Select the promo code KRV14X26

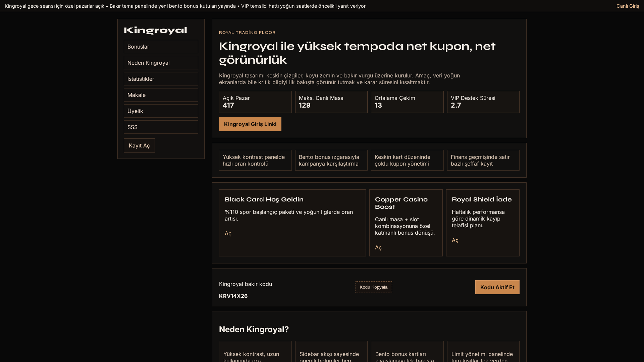point(233,296)
